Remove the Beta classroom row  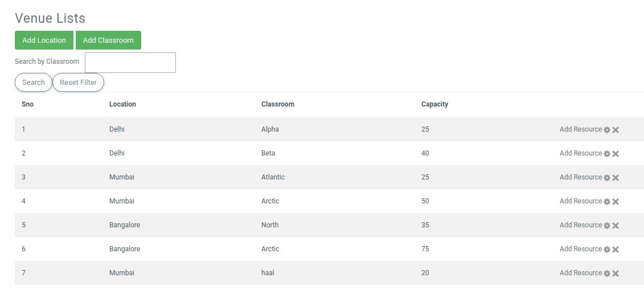click(x=616, y=154)
